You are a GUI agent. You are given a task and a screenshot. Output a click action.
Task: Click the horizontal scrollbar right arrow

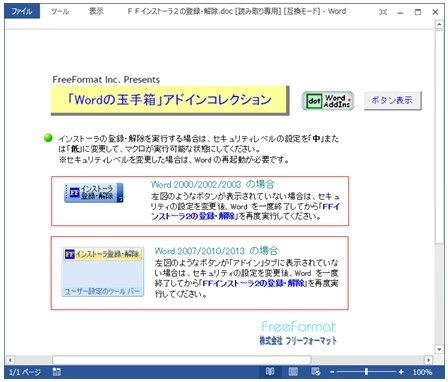[x=428, y=360]
